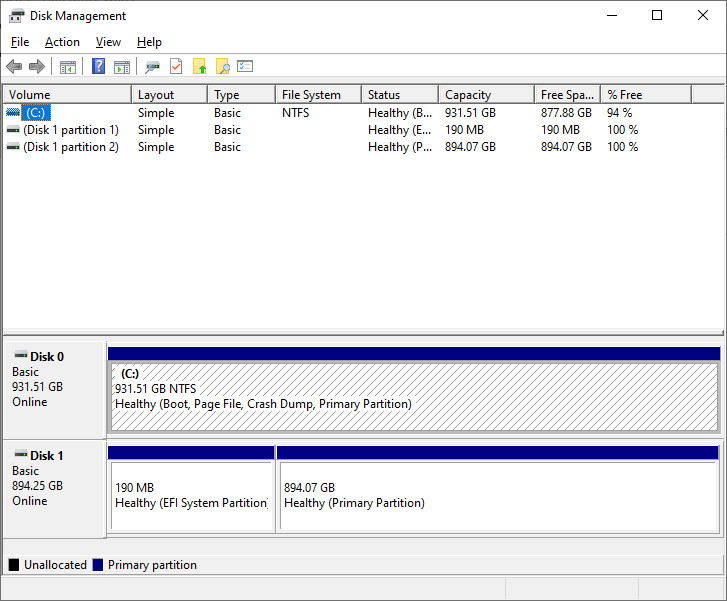The width and height of the screenshot is (727, 601).
Task: Click 931.51 GB capacity cell in list
Action: click(x=470, y=113)
